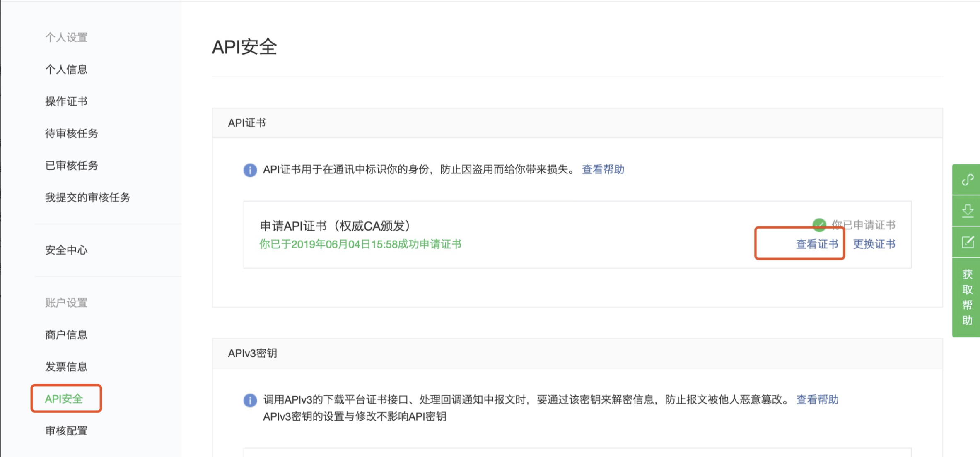Open 审核配置 sidebar item
Screen dimensions: 980x457
click(66, 431)
